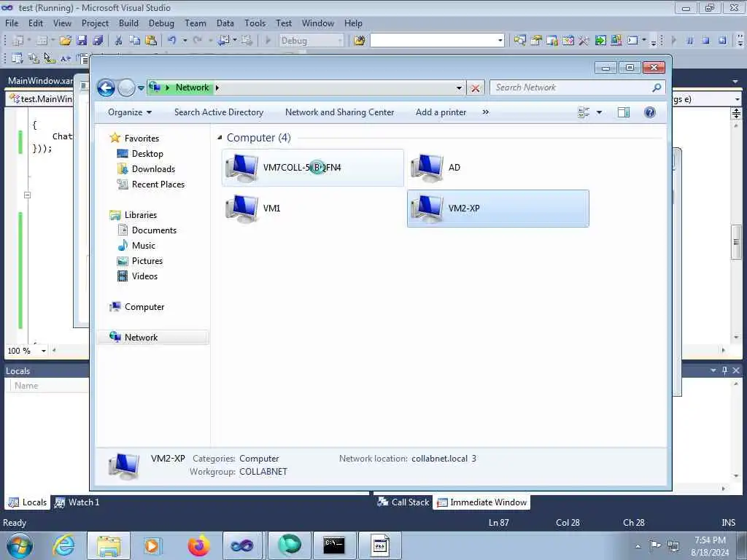Switch to the Call Stack tab
747x560 pixels.
pyautogui.click(x=403, y=502)
